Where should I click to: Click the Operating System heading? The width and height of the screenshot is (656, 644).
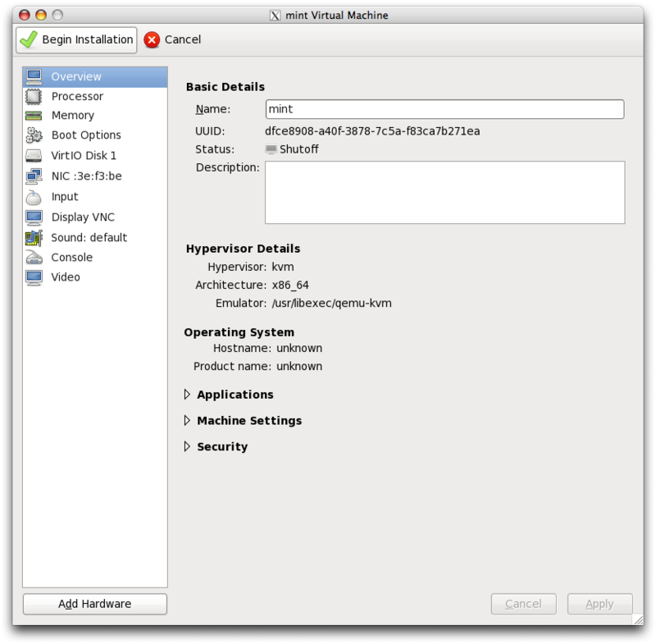[239, 332]
